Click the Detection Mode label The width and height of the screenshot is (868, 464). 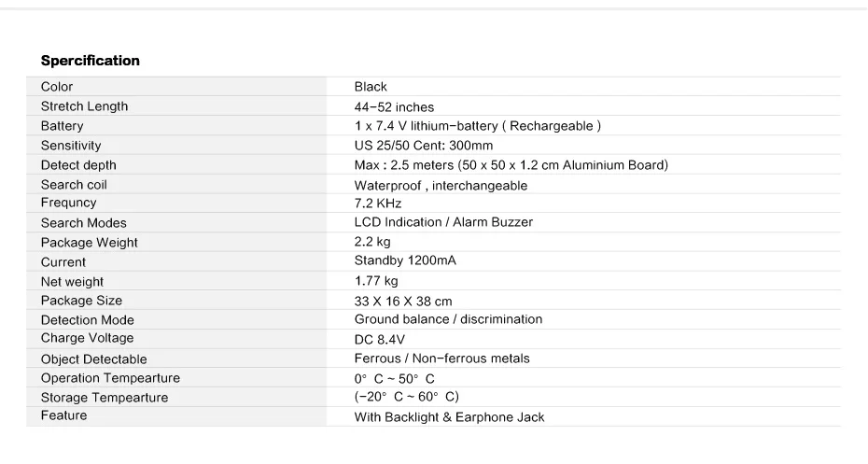coord(88,320)
